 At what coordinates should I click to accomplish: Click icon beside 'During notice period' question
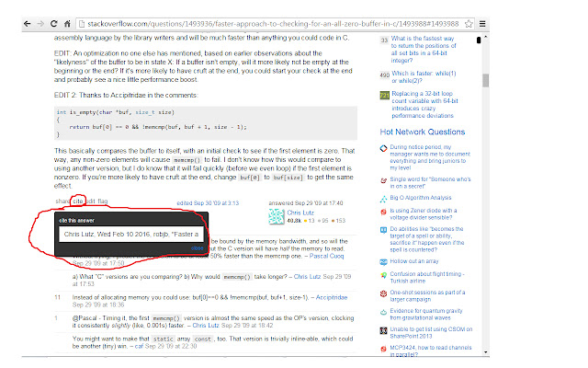coord(384,147)
